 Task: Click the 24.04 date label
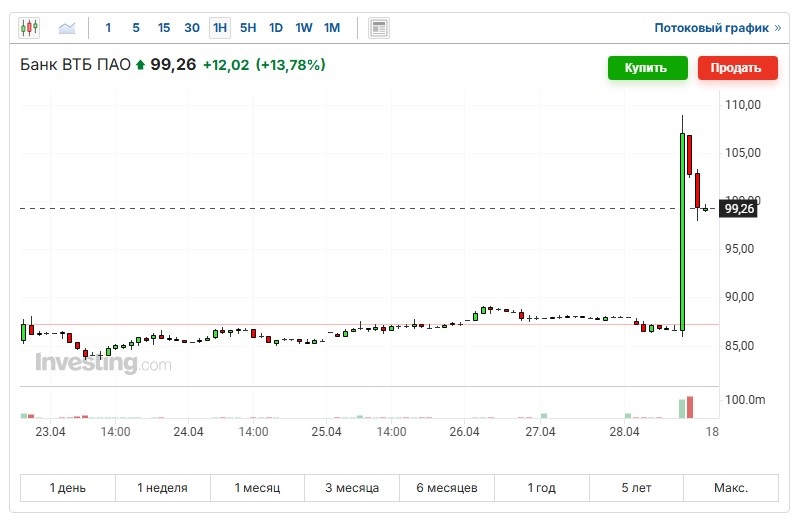pos(188,431)
